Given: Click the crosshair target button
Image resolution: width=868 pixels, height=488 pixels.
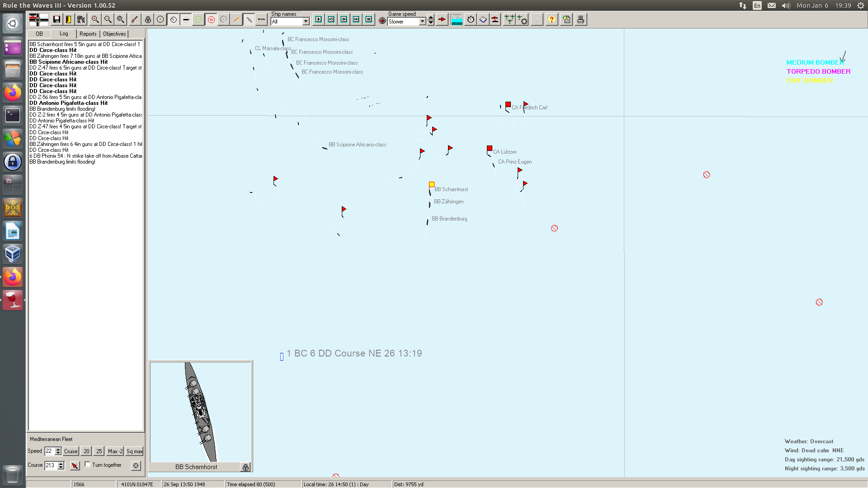Looking at the screenshot, I should click(136, 465).
